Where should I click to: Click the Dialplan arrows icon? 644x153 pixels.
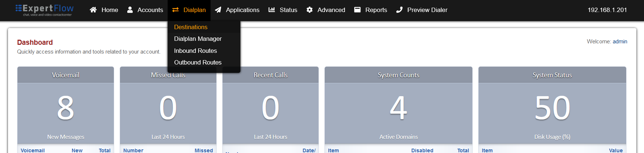tap(176, 10)
